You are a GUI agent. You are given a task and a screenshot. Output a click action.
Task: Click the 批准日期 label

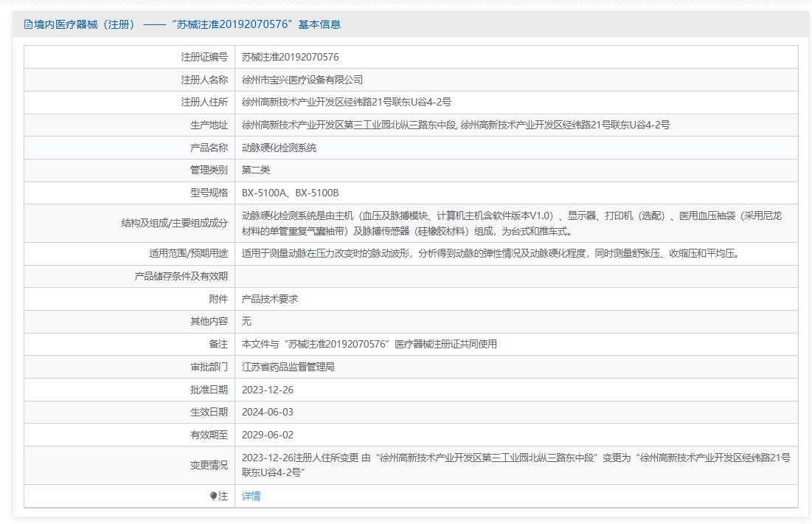pyautogui.click(x=209, y=390)
